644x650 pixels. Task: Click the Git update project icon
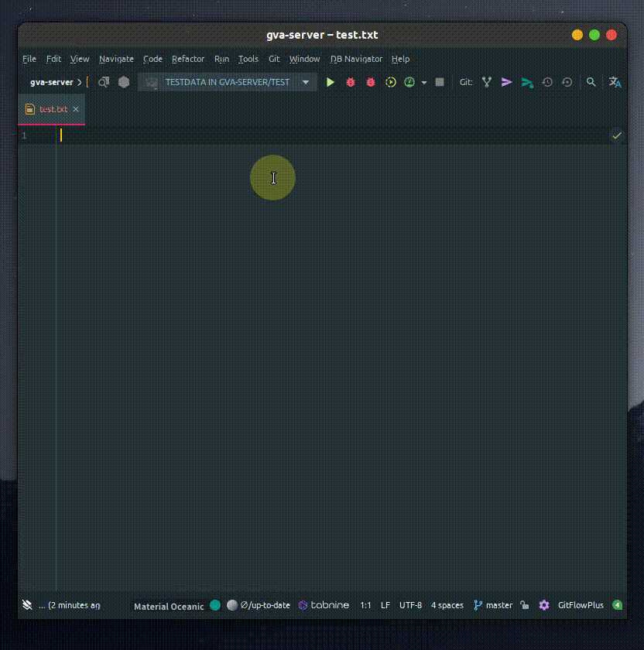pos(487,82)
